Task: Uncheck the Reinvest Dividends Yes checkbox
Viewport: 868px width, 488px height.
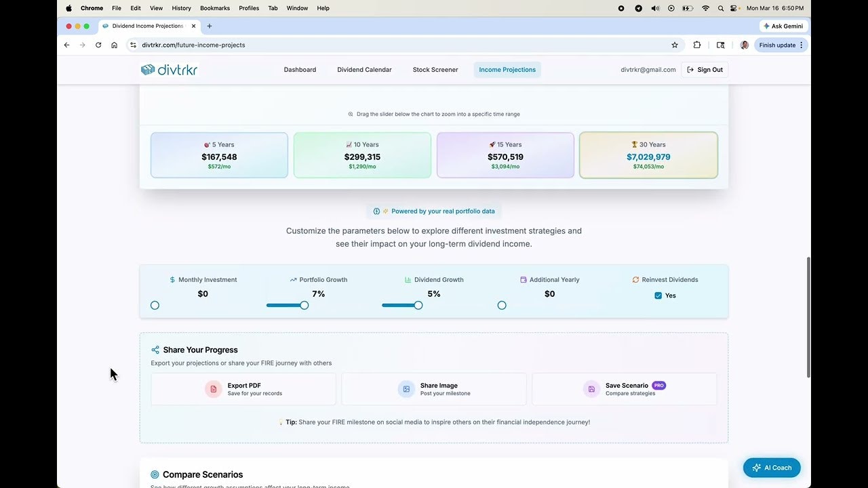Action: coord(658,296)
